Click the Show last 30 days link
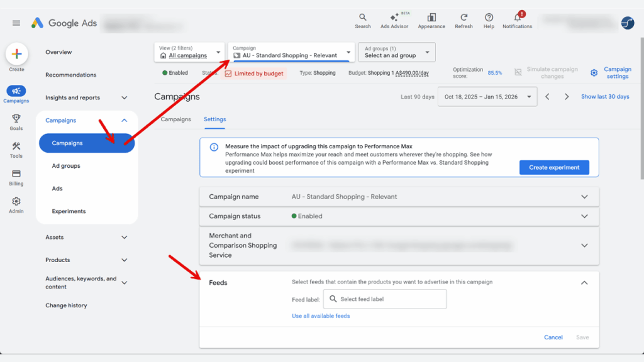 605,96
